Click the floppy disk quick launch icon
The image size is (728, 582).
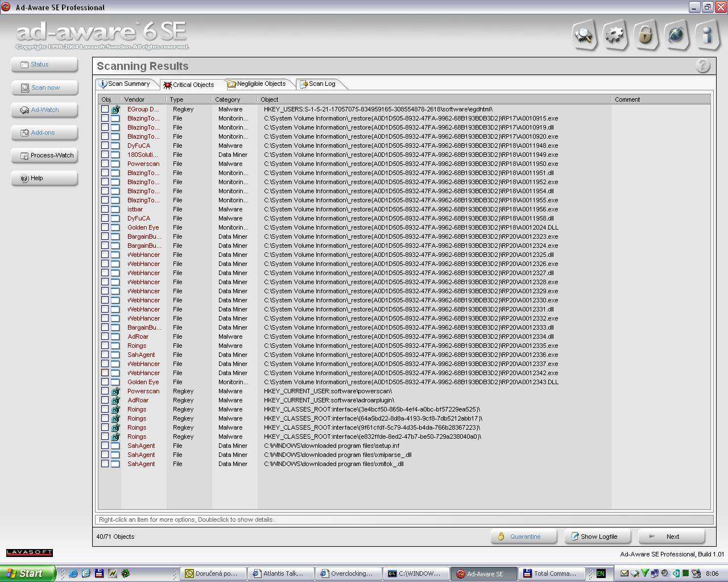(x=99, y=573)
